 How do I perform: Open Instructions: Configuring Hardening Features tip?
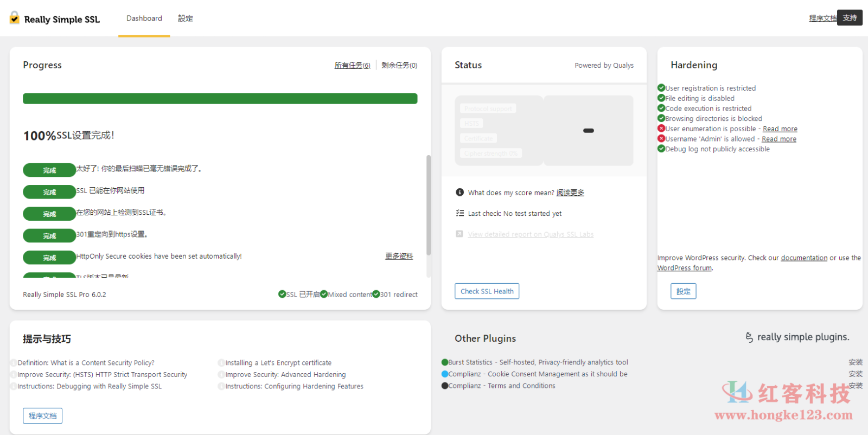point(294,386)
